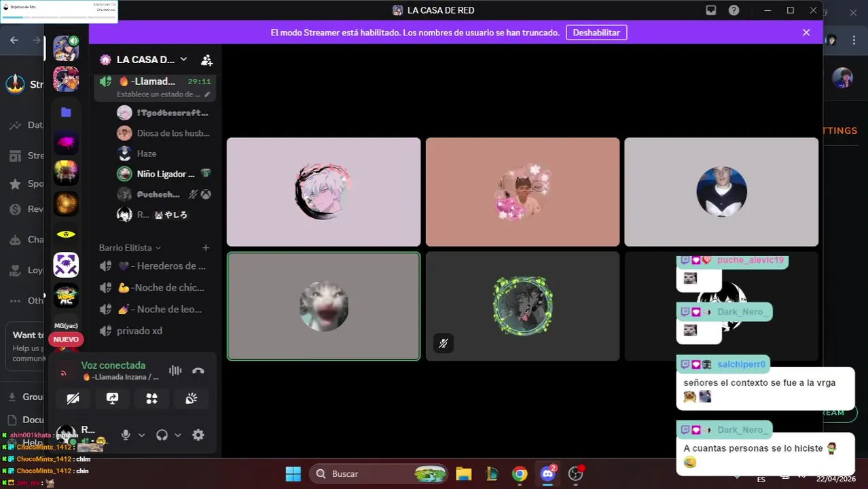The width and height of the screenshot is (868, 489).
Task: Deafen with the headphones icon
Action: 162,435
